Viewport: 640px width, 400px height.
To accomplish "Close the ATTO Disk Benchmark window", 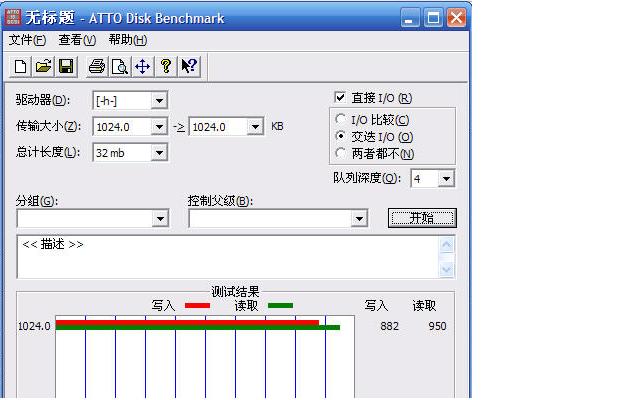I will pos(456,18).
